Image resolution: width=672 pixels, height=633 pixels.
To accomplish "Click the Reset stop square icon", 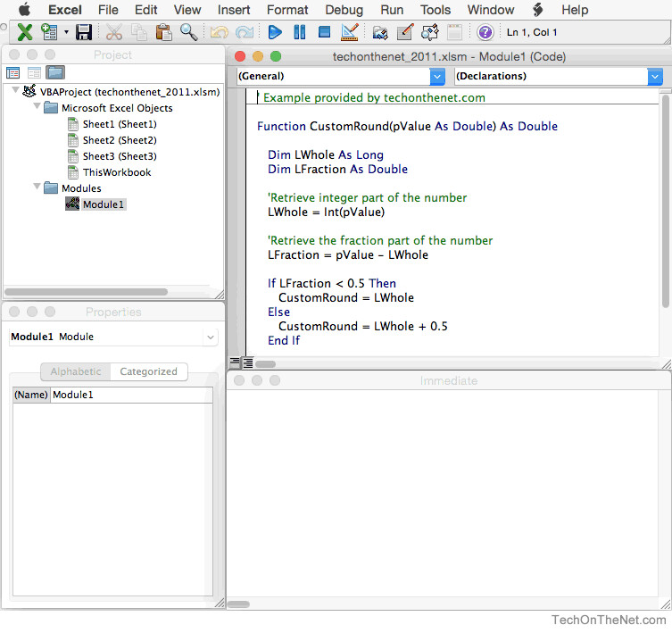I will [x=324, y=33].
